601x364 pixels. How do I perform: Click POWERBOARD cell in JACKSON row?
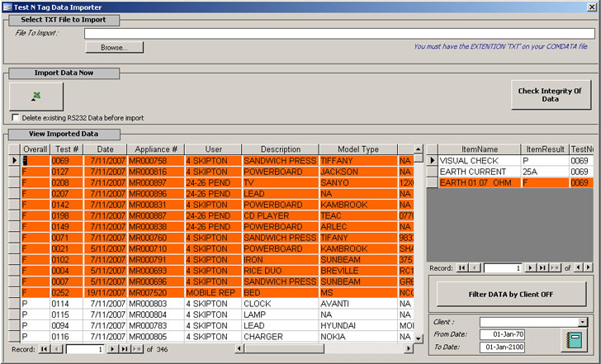[281, 172]
